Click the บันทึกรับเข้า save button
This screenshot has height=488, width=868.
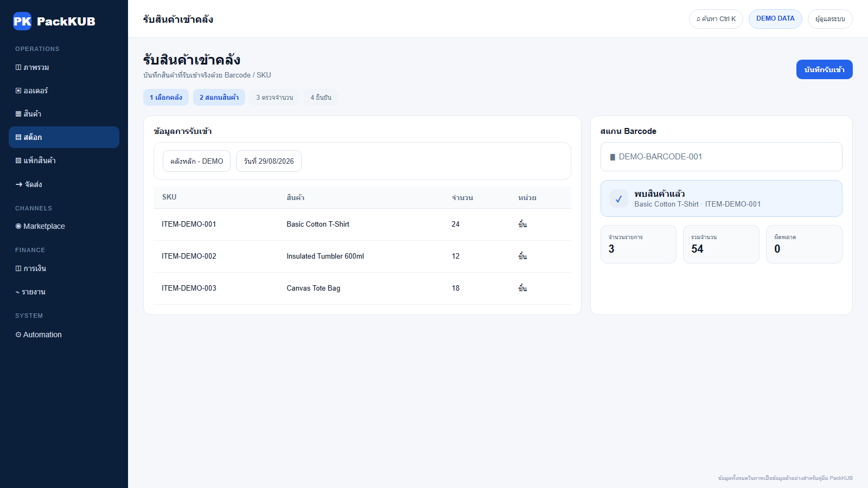click(x=825, y=69)
